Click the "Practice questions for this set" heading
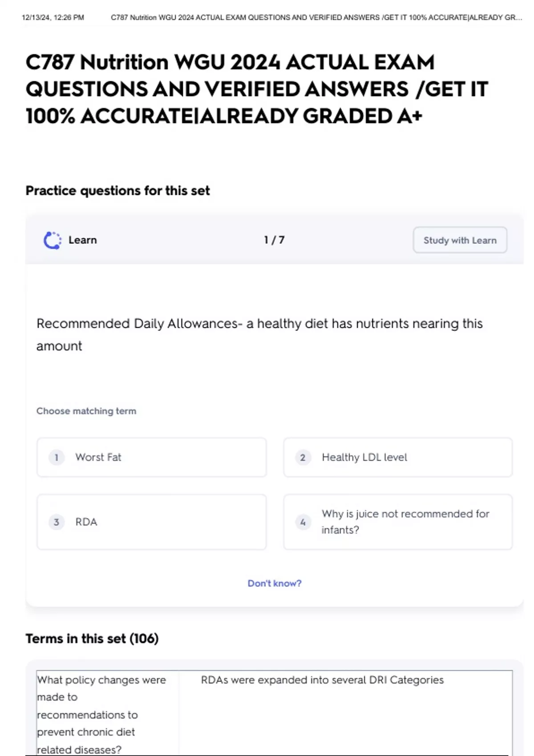 [117, 190]
